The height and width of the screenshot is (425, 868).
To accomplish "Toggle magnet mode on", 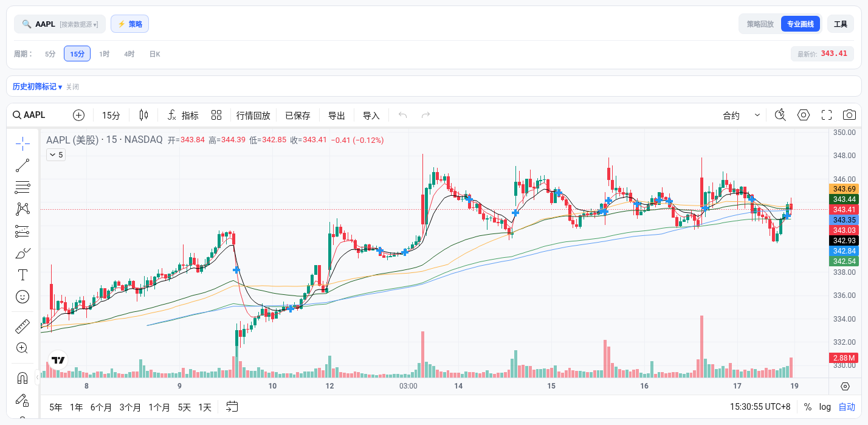I will tap(22, 378).
